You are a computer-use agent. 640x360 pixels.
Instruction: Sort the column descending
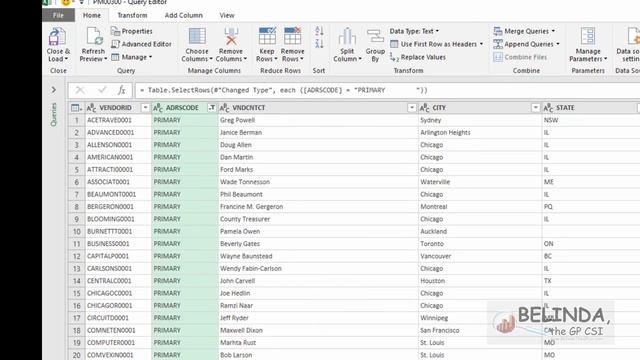click(x=319, y=43)
